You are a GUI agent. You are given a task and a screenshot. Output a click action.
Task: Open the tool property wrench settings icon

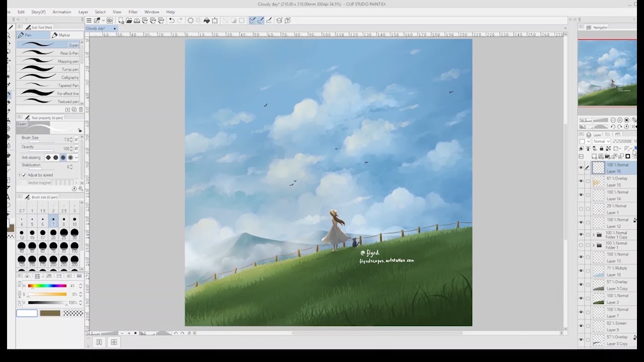point(81,189)
